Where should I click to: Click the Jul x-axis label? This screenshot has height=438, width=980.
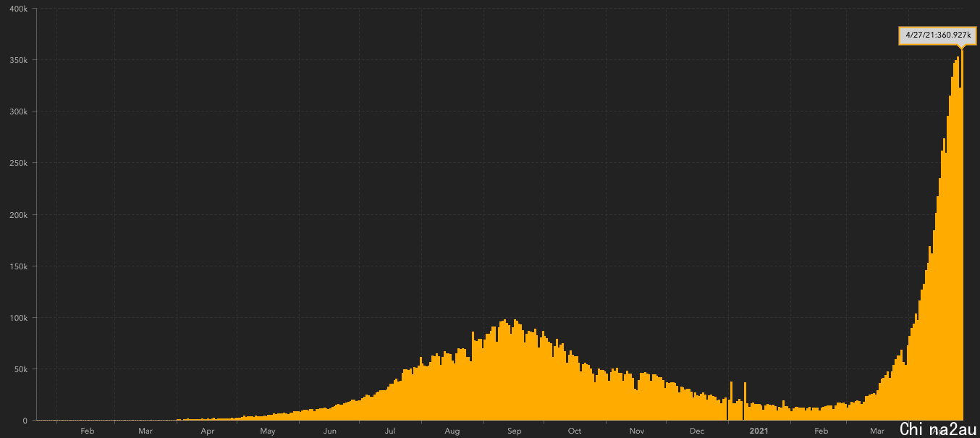tap(390, 431)
